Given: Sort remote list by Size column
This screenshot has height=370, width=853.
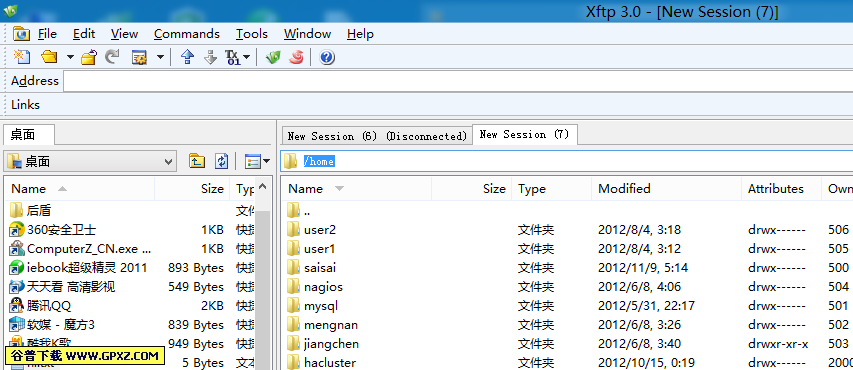Looking at the screenshot, I should click(471, 189).
